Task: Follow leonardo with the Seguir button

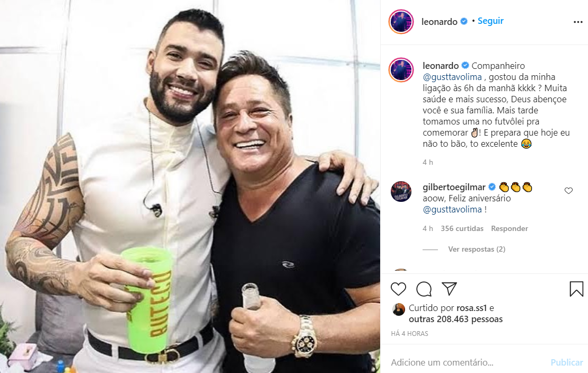Action: [490, 21]
